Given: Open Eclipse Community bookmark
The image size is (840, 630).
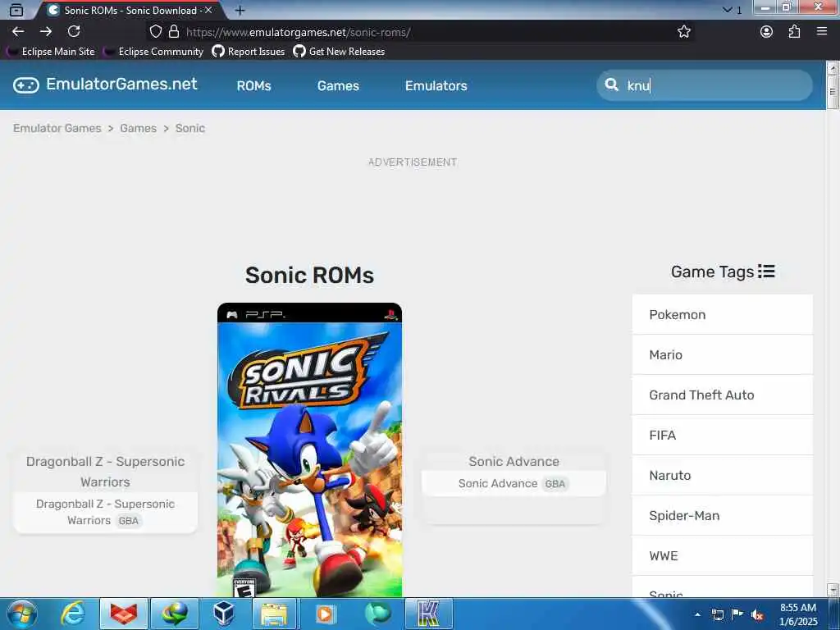Looking at the screenshot, I should 153,52.
